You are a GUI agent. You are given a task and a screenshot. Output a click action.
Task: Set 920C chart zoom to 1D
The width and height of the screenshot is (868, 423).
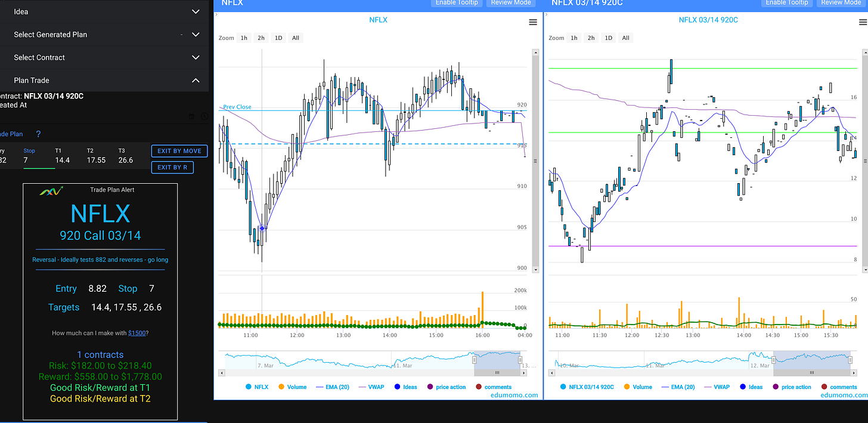click(x=608, y=38)
